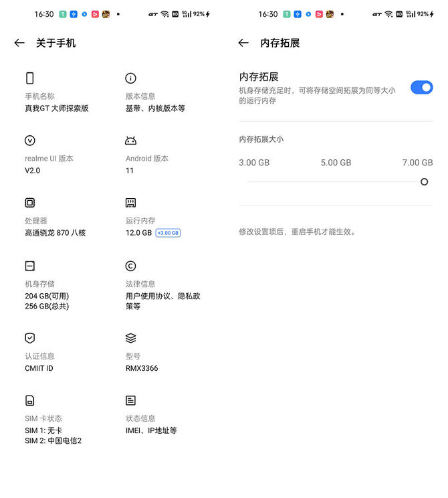Tap the 机身存储 storage entry
The height and width of the screenshot is (498, 448).
click(47, 295)
